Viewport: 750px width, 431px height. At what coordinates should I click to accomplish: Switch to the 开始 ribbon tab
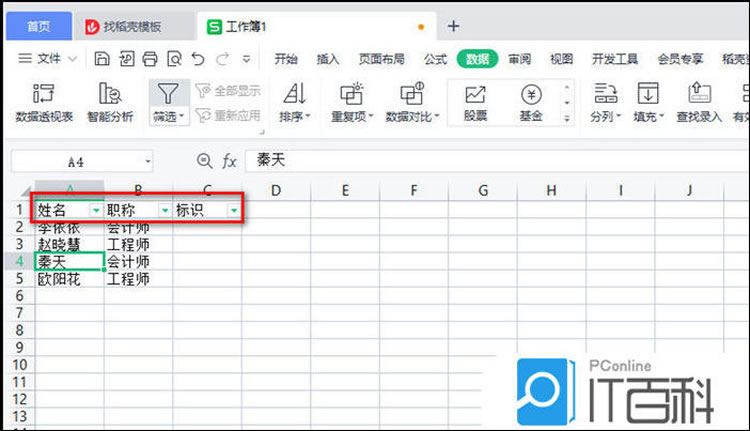tap(286, 59)
